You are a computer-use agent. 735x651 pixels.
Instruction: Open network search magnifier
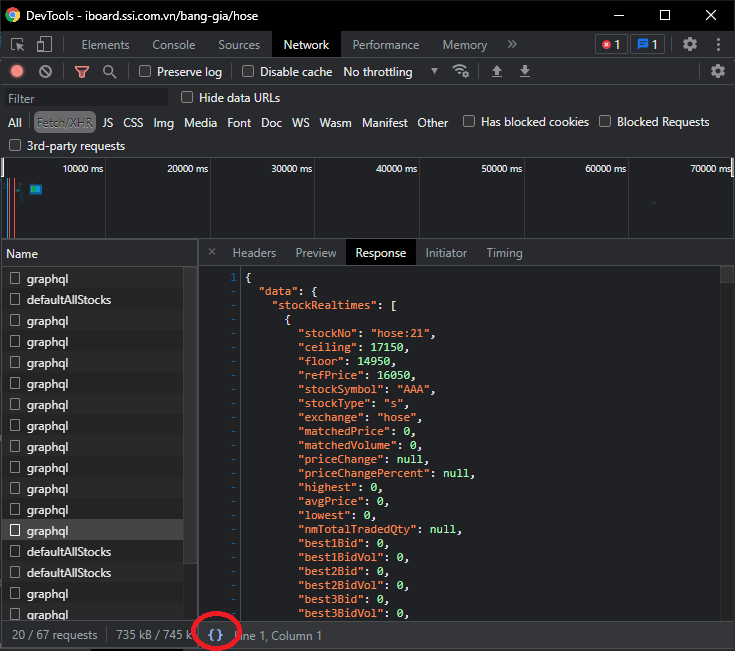[109, 71]
